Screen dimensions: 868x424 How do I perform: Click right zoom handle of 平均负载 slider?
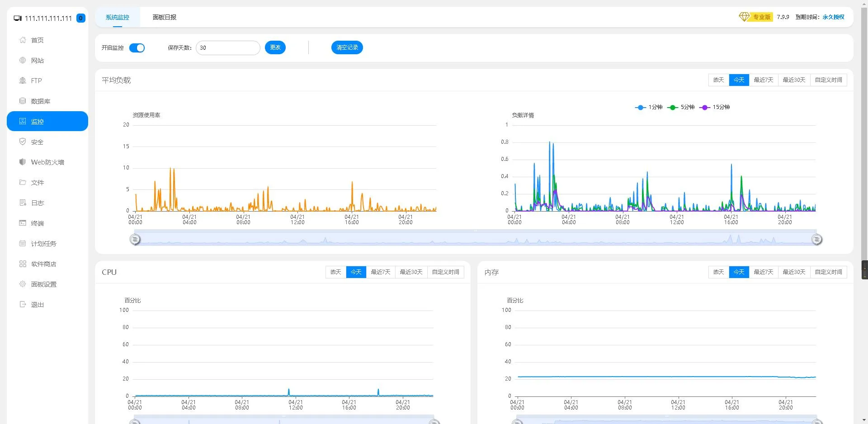[x=816, y=239]
